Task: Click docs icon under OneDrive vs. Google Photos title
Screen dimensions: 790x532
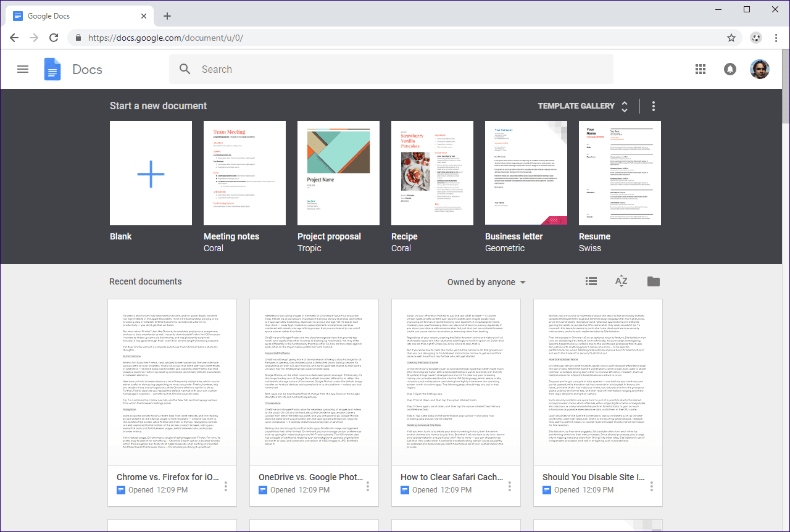Action: (264, 490)
